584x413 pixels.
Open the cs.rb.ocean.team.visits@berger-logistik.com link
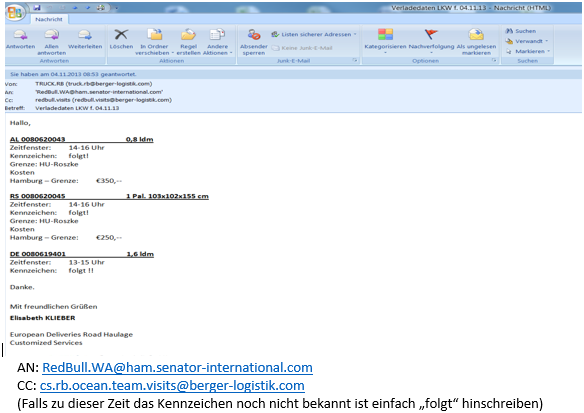(172, 385)
